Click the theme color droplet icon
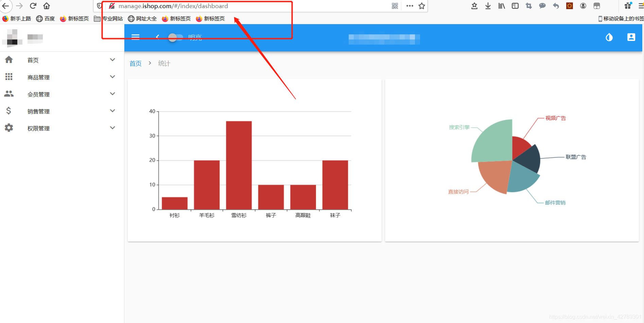 pyautogui.click(x=609, y=37)
